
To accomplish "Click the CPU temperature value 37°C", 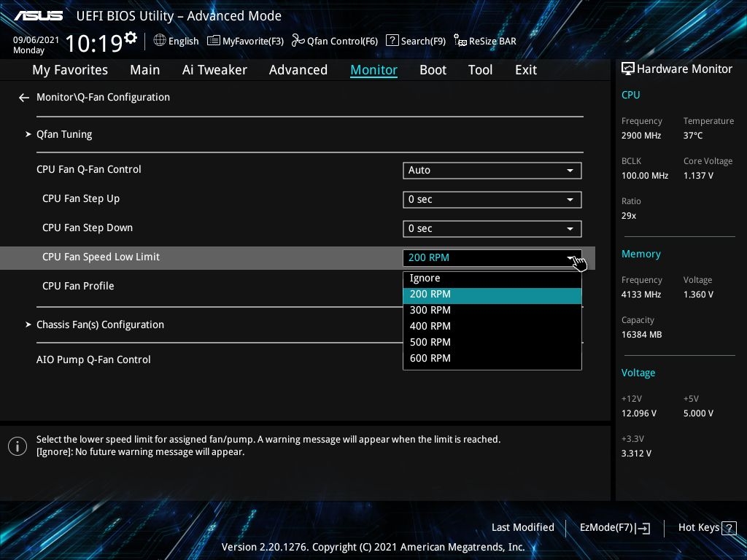I will [x=693, y=136].
